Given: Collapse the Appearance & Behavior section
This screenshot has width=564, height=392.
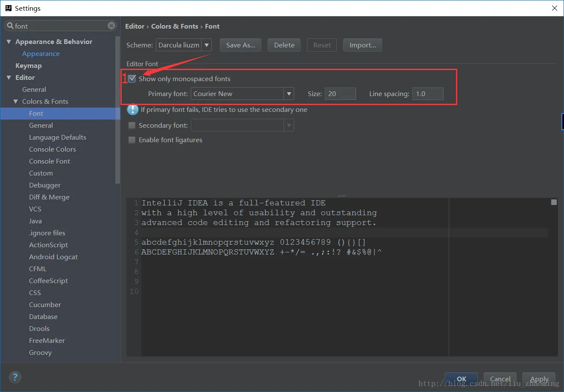Looking at the screenshot, I should (x=9, y=41).
